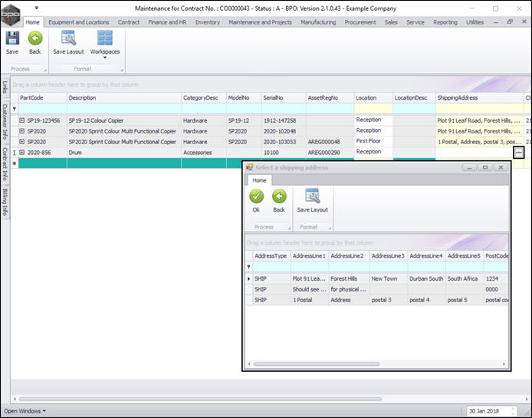
Task: Minimize the ribbon with the dash icon
Action: click(496, 22)
